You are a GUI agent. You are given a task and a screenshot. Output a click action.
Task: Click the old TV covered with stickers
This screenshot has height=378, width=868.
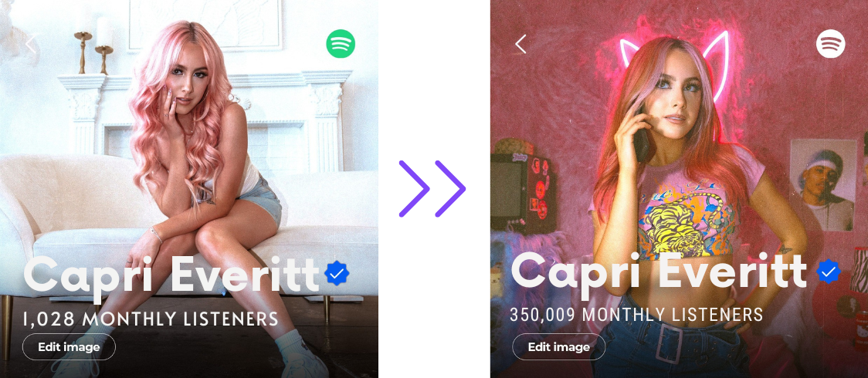pyautogui.click(x=523, y=188)
